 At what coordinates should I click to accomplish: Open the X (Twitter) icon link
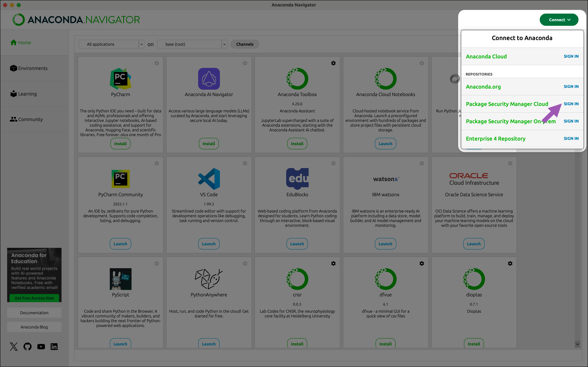14,346
